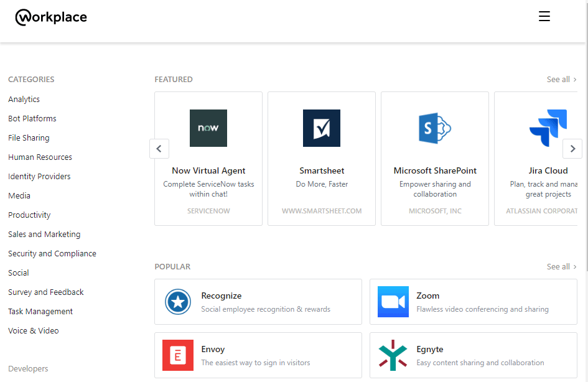The image size is (588, 382).
Task: Open the Developers link
Action: (28, 368)
